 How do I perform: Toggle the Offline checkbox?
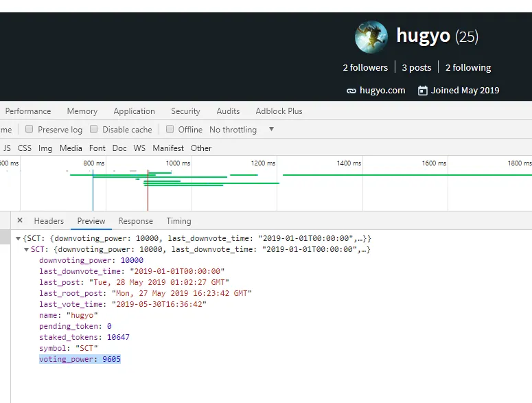click(x=170, y=129)
